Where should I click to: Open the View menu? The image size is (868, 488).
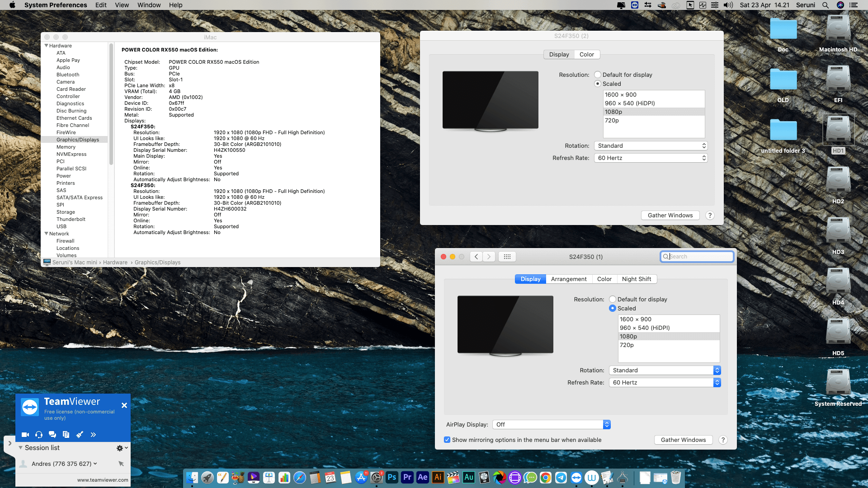click(x=122, y=5)
